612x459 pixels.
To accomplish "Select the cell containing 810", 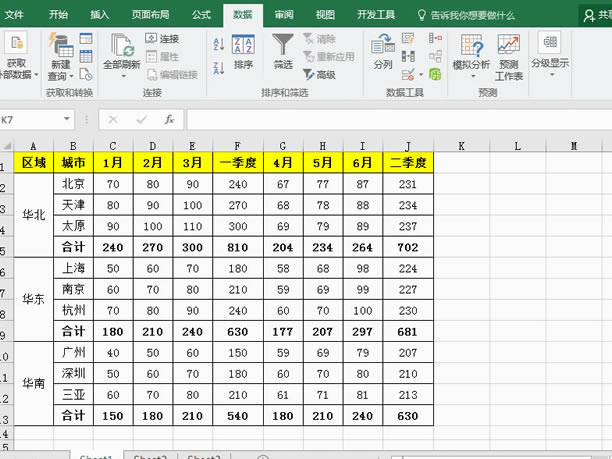I will [238, 247].
